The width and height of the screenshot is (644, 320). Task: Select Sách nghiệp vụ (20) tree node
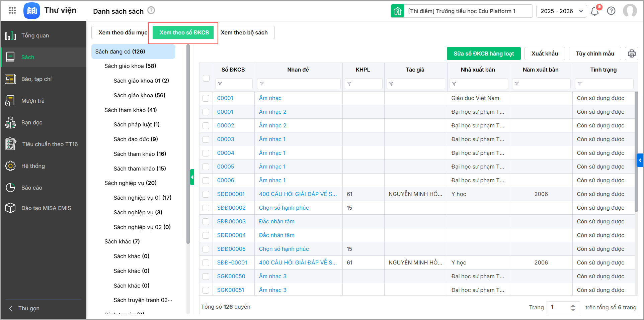point(131,183)
